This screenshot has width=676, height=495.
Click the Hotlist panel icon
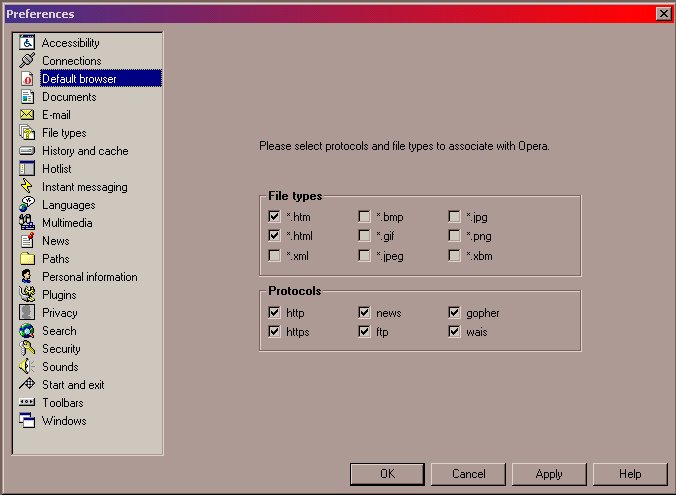click(27, 169)
